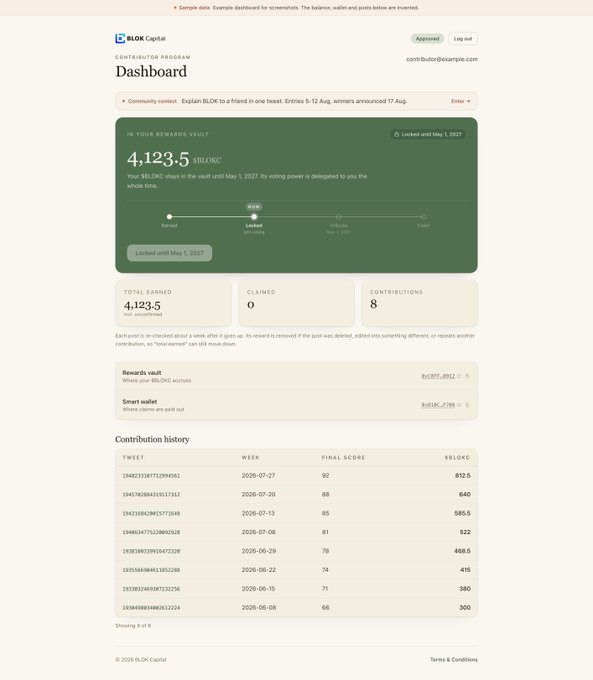Click the Contribution history heading

coord(152,439)
